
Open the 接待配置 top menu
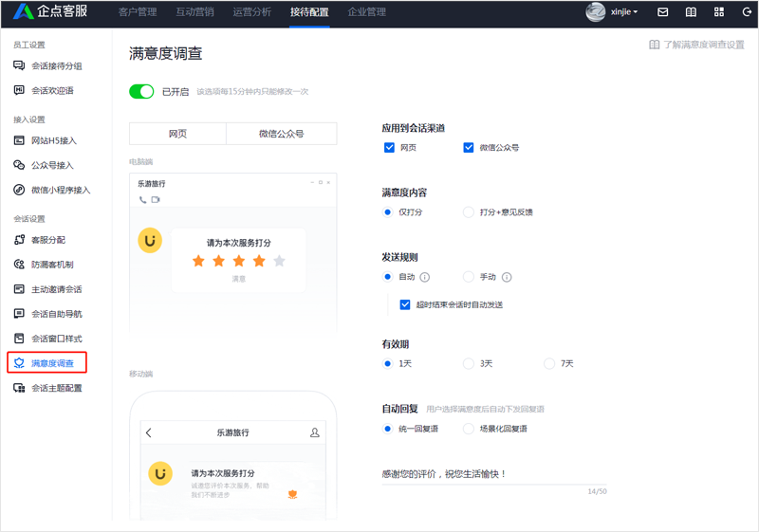309,12
